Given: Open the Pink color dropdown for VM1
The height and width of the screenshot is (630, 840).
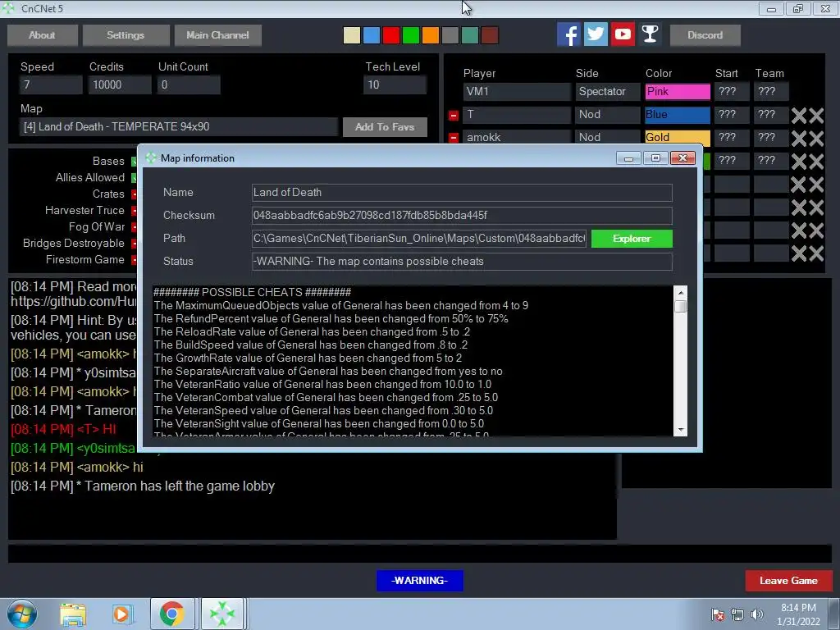Looking at the screenshot, I should coord(678,92).
